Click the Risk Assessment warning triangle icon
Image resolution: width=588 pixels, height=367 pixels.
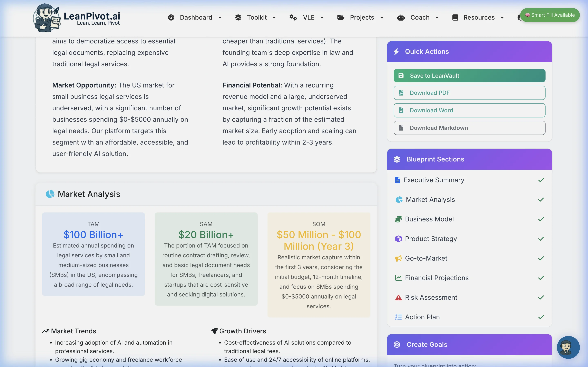(398, 297)
